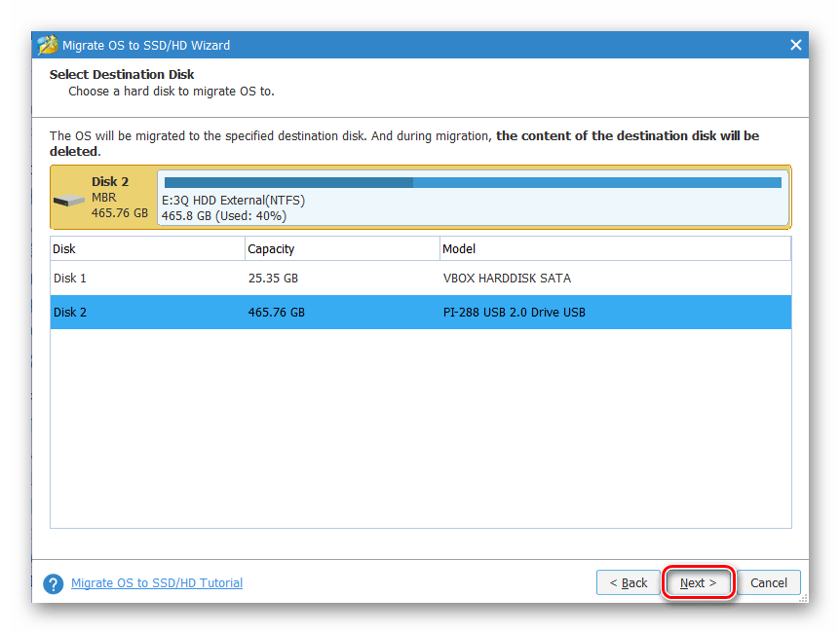This screenshot has height=634, width=840.
Task: Open the Migrate OS to SSD/HD Tutorial link
Action: tap(157, 582)
